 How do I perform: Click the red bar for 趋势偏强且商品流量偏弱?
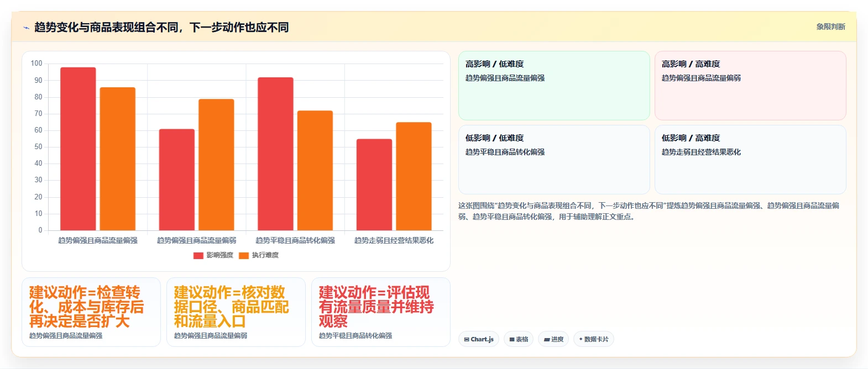[177, 180]
